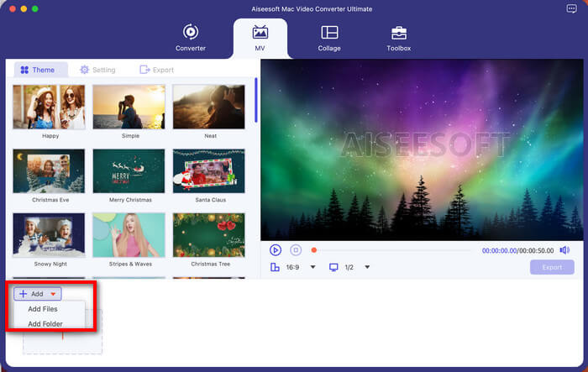
Task: Choose the Simple theme thumbnail
Action: tap(129, 107)
